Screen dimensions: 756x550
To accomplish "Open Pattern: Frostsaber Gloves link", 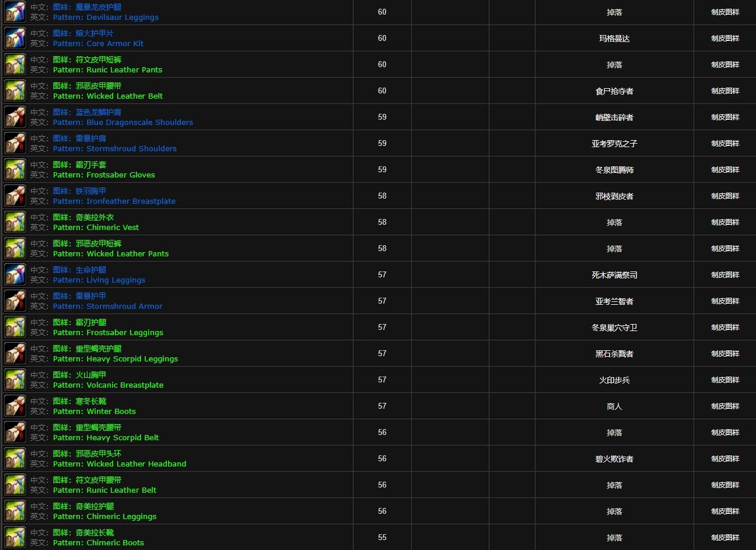I will [104, 175].
